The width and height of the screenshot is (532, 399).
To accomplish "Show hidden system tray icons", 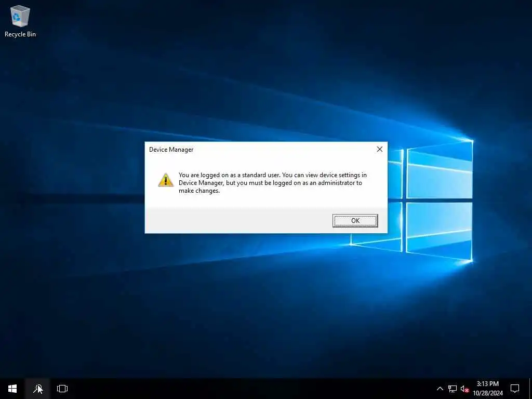I will click(x=440, y=389).
